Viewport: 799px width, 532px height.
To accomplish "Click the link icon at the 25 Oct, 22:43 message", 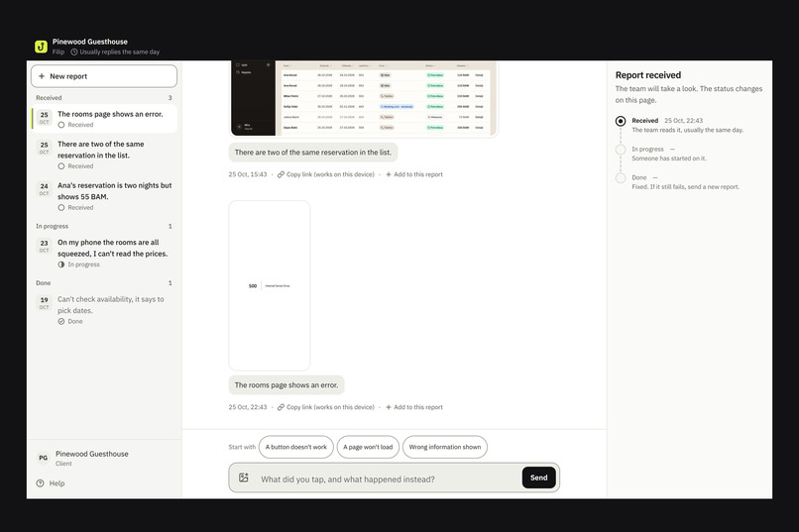I will pyautogui.click(x=281, y=407).
